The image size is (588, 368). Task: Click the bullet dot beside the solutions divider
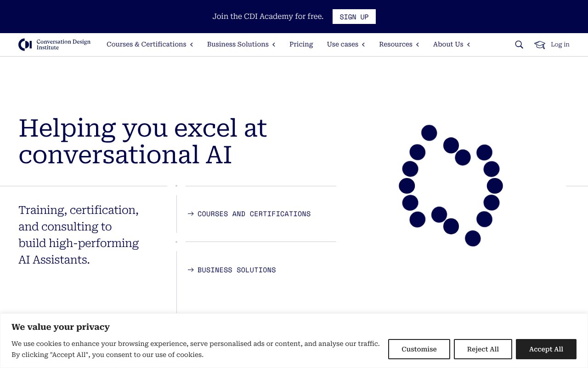(176, 241)
